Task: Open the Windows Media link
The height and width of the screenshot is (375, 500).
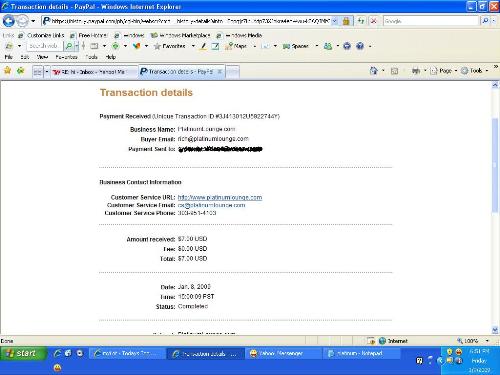Action: 239,35
